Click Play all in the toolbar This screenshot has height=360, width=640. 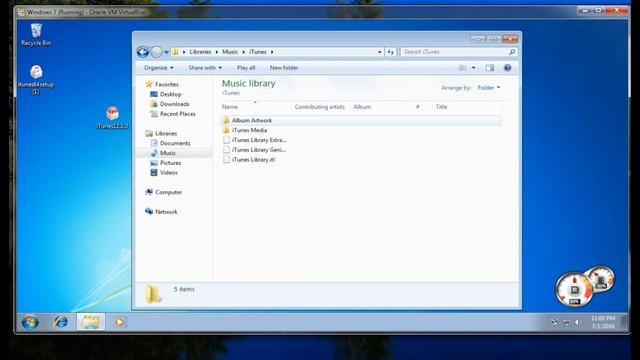(x=246, y=68)
